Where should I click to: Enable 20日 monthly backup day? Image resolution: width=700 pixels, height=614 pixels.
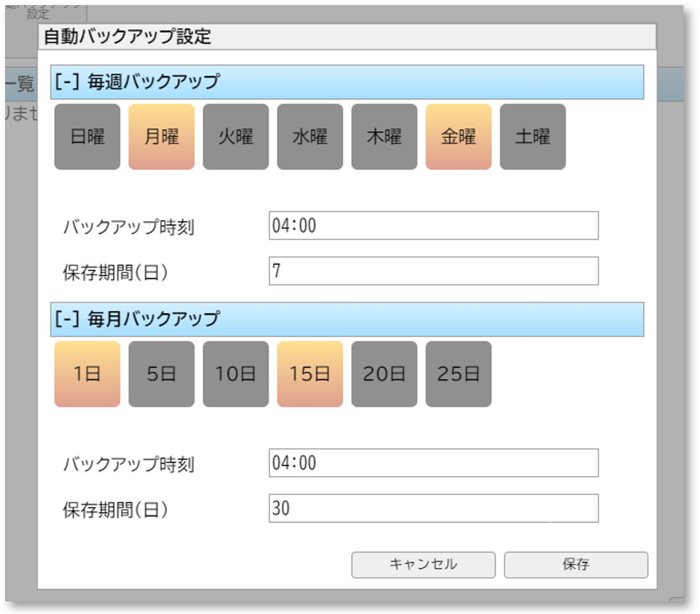(x=384, y=373)
